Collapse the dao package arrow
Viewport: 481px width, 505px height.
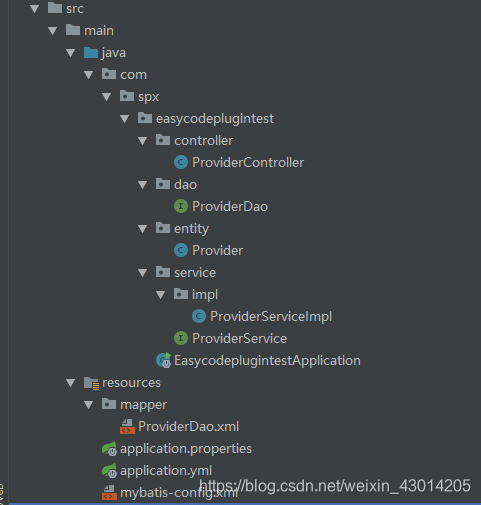pos(143,185)
